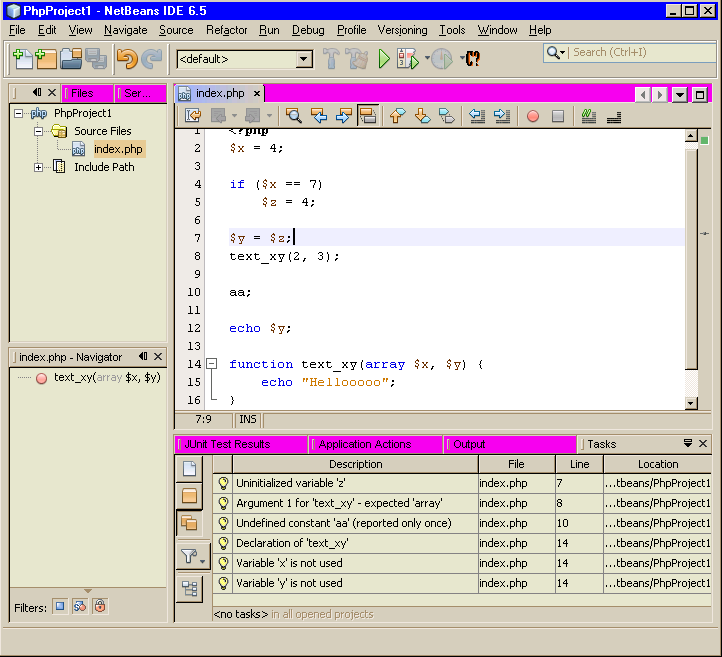
Task: Collapse function text_xy code fold
Action: pyautogui.click(x=211, y=364)
